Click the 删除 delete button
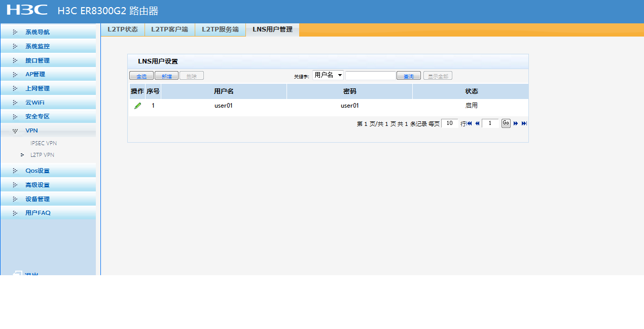 [x=192, y=76]
